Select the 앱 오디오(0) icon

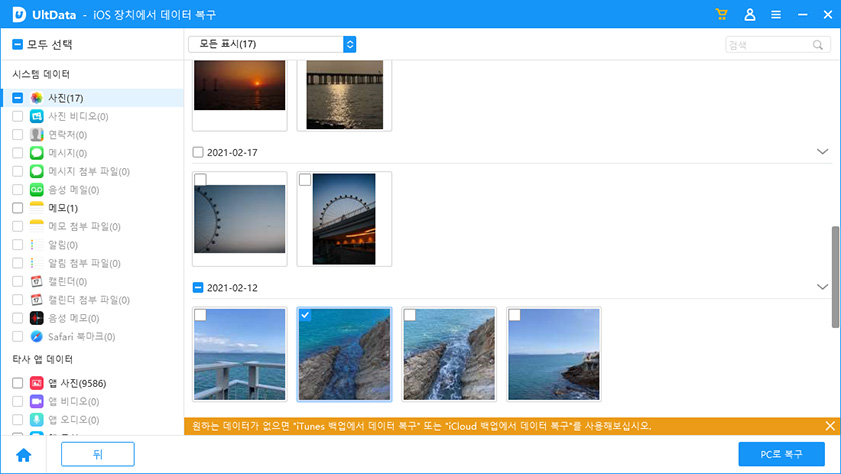pyautogui.click(x=36, y=419)
